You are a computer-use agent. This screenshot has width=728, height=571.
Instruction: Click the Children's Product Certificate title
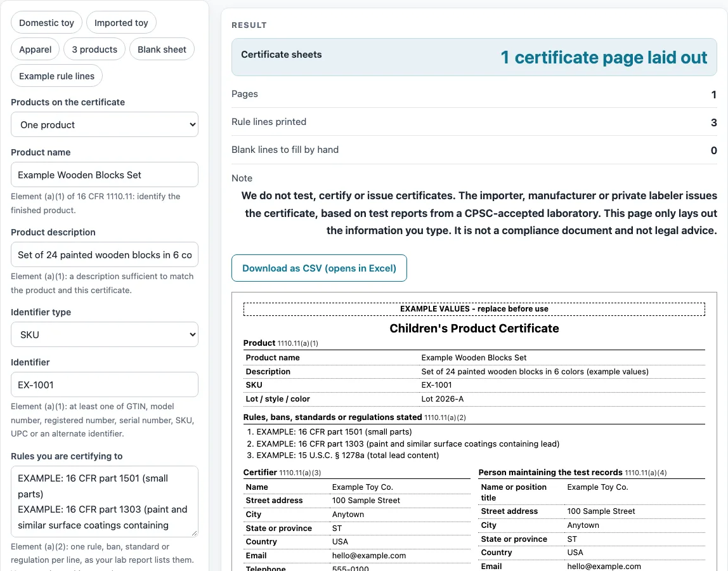(x=474, y=329)
